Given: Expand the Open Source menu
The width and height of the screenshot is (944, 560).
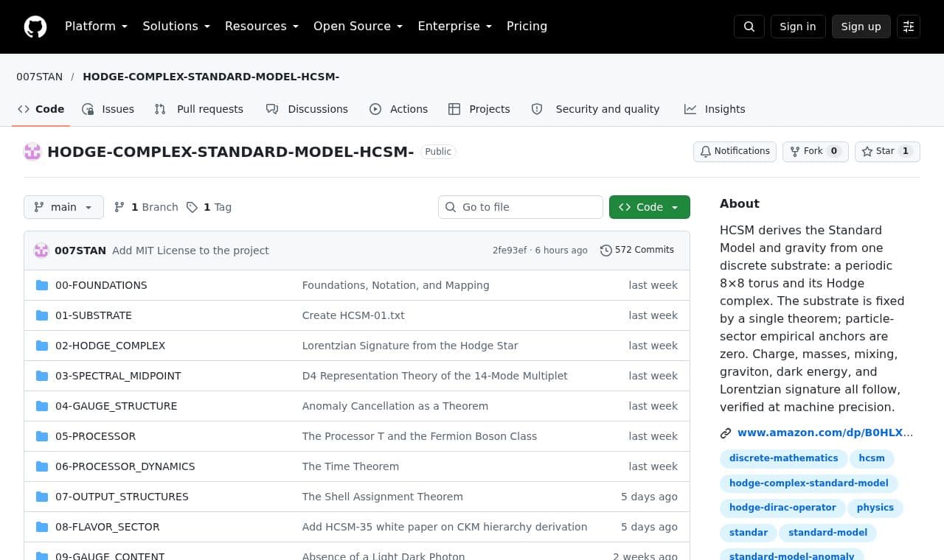Looking at the screenshot, I should pyautogui.click(x=358, y=27).
